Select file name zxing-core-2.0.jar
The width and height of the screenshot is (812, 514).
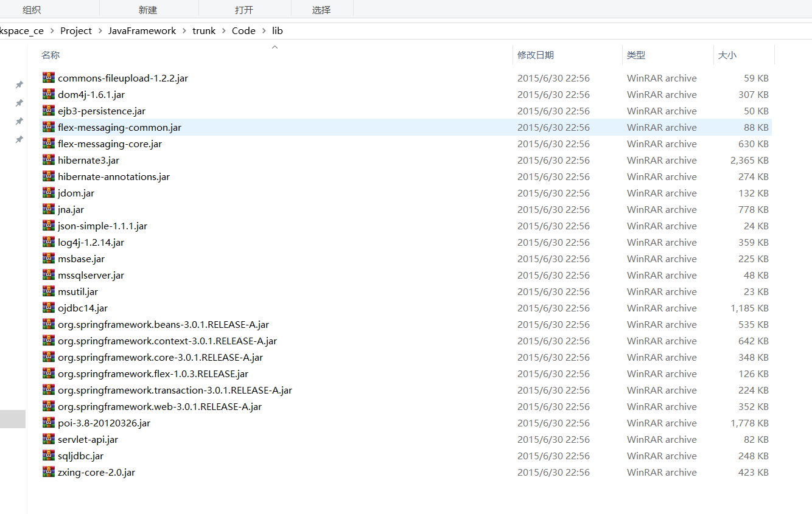[97, 472]
